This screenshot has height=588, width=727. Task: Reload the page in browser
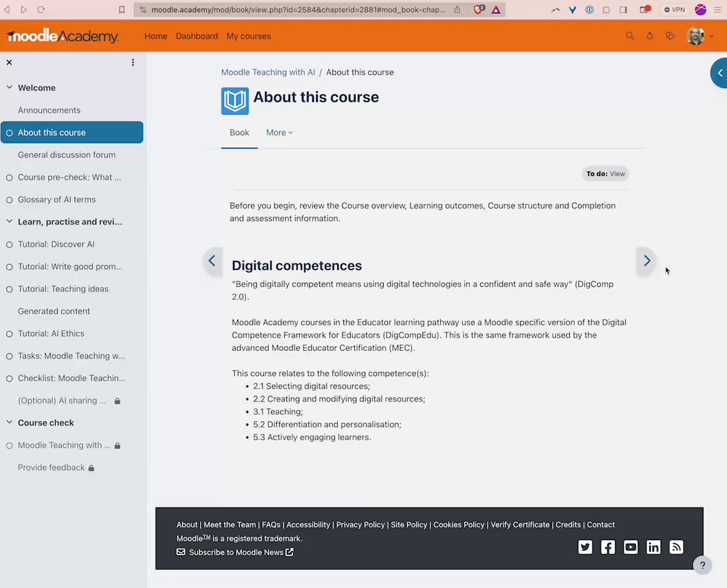pyautogui.click(x=41, y=10)
